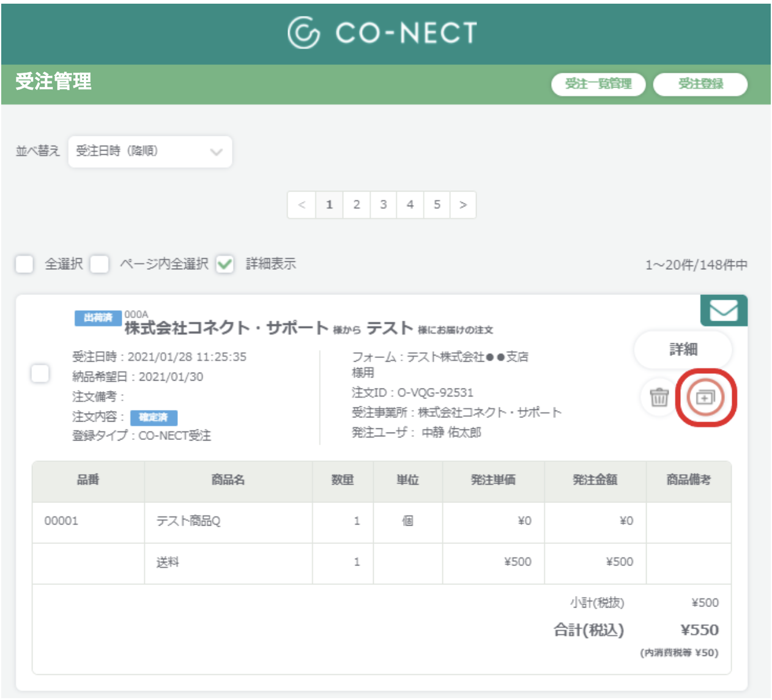Image resolution: width=772 pixels, height=700 pixels.
Task: Click the previous page chevron
Action: [x=302, y=204]
